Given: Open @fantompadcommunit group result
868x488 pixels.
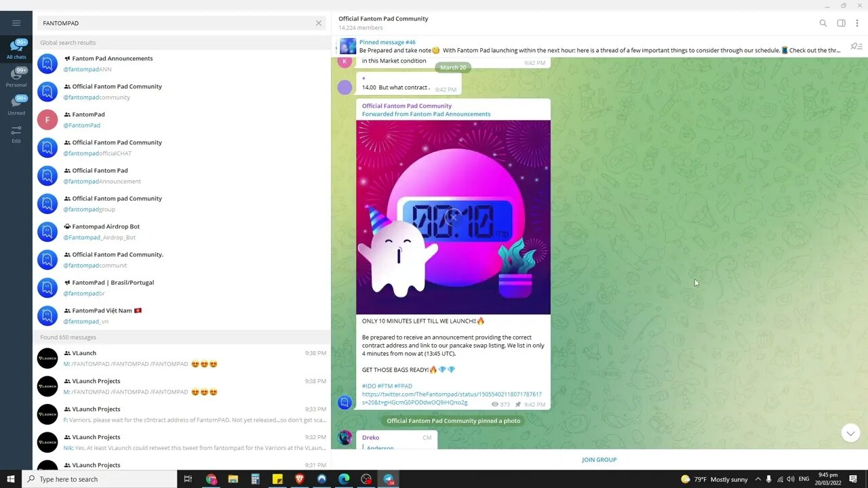Looking at the screenshot, I should pos(182,260).
